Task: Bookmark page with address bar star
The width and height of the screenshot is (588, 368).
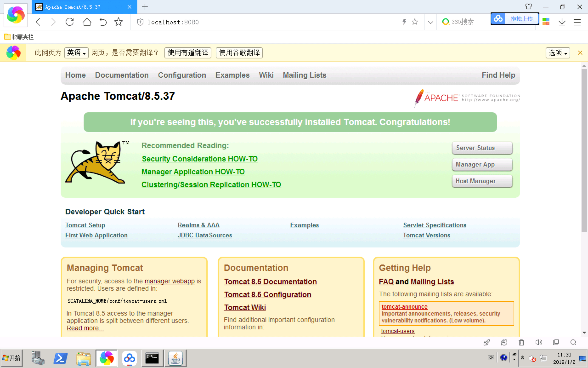Action: click(415, 22)
